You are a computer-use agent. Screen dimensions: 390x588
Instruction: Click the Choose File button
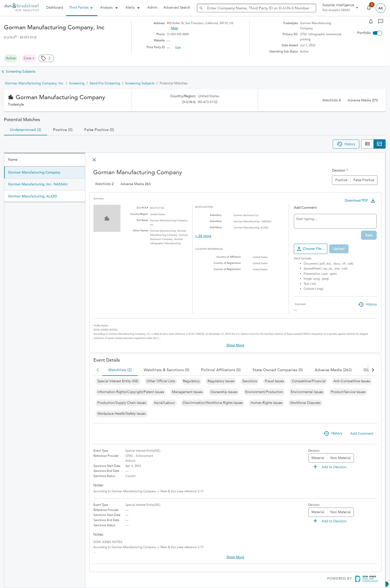(310, 249)
